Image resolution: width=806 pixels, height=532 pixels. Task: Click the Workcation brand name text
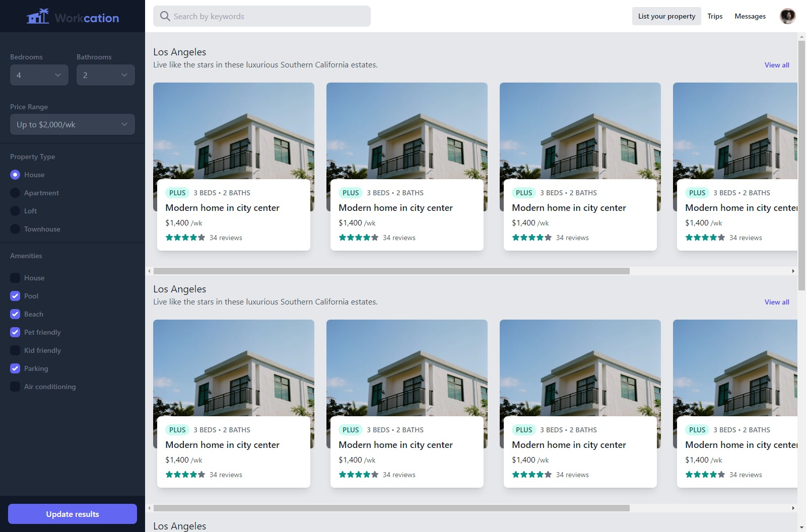tap(87, 18)
